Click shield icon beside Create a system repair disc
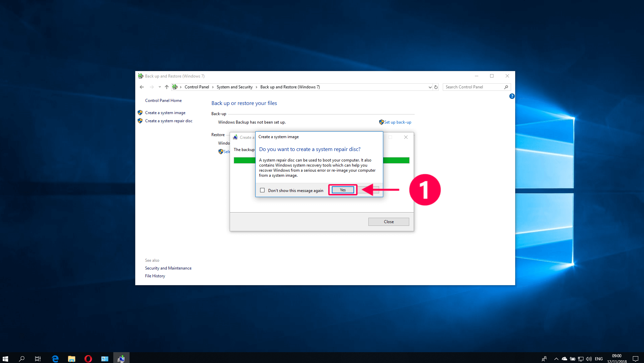The height and width of the screenshot is (363, 644). (140, 121)
